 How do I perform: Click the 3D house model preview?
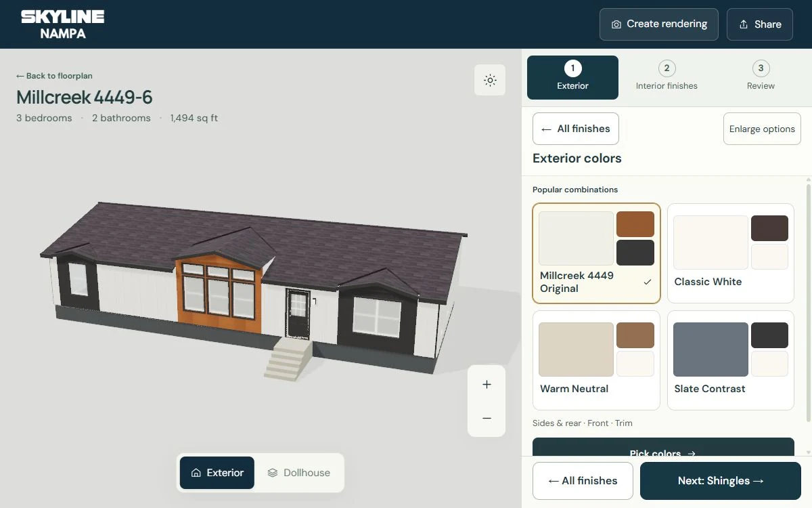coord(254,291)
